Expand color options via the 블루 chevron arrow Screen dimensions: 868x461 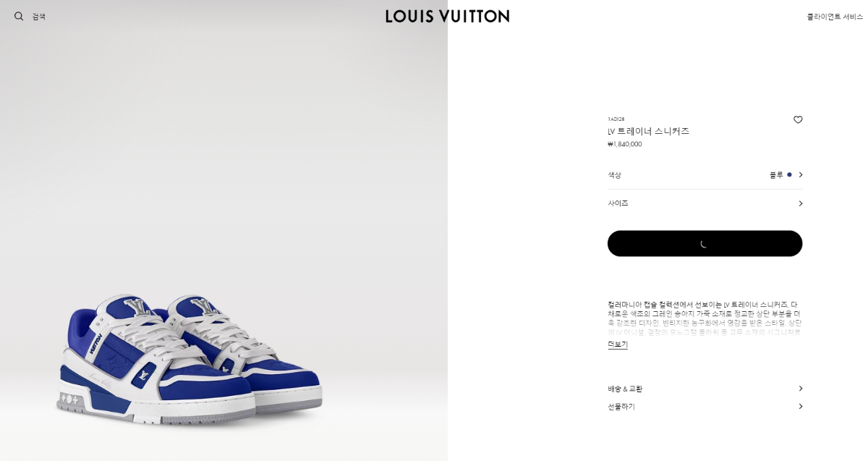click(800, 174)
